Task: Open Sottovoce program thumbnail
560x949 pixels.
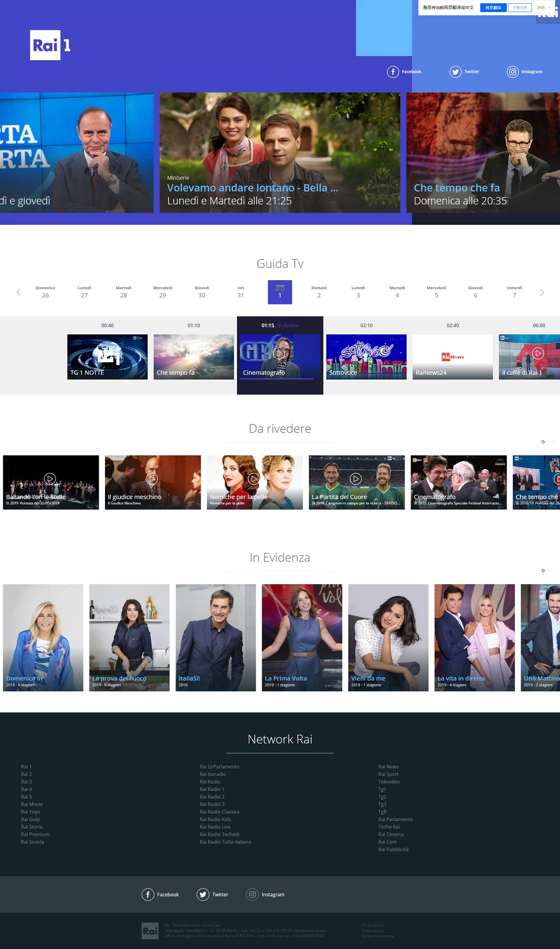Action: pyautogui.click(x=366, y=357)
